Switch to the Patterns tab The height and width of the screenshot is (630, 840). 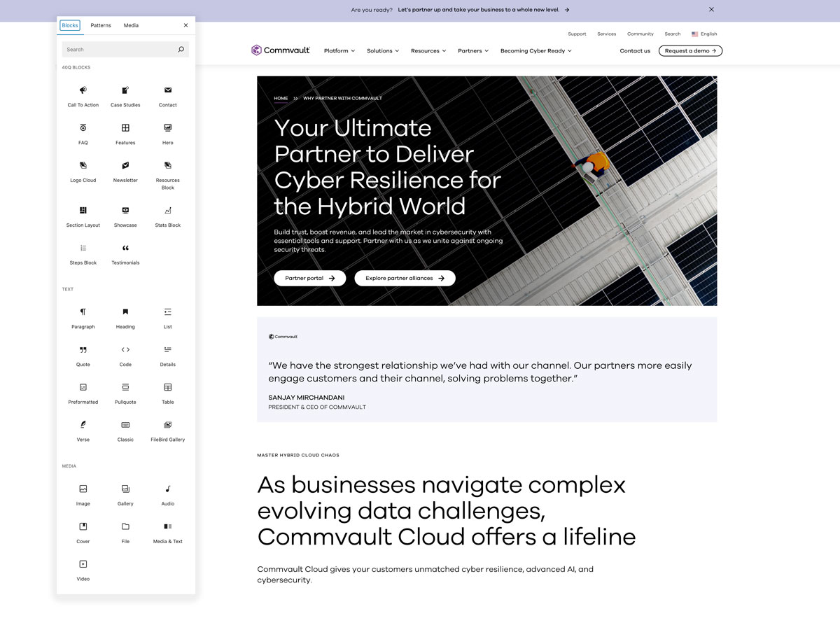click(101, 26)
